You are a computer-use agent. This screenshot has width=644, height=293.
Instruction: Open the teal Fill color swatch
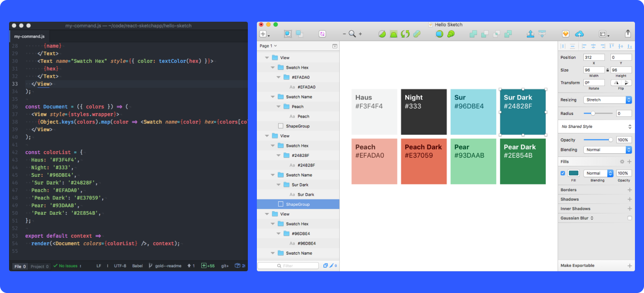(x=573, y=173)
